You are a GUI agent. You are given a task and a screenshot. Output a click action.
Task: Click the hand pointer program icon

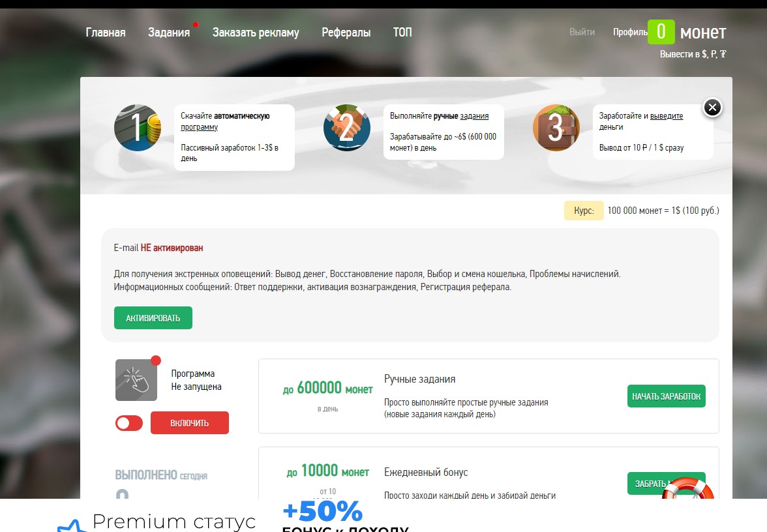click(x=136, y=380)
